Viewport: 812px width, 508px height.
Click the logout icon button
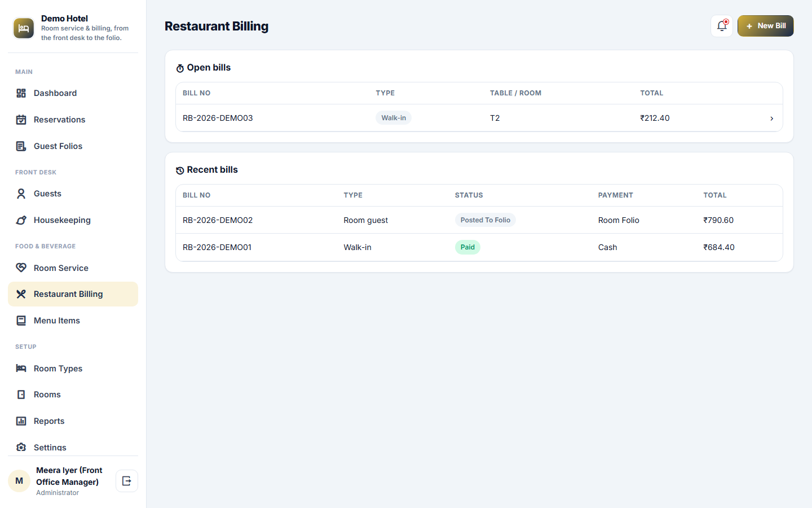(127, 481)
